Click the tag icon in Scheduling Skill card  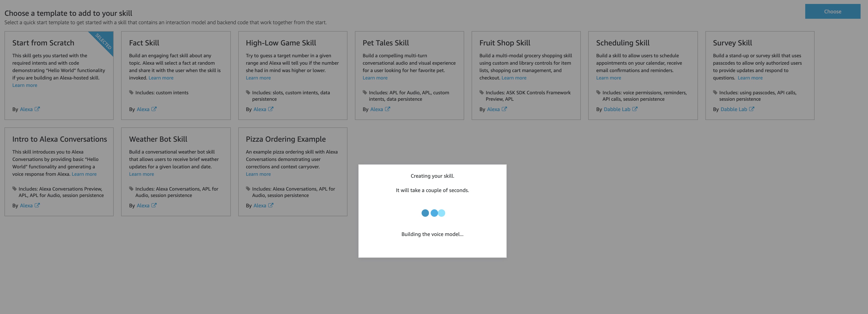[x=598, y=93]
